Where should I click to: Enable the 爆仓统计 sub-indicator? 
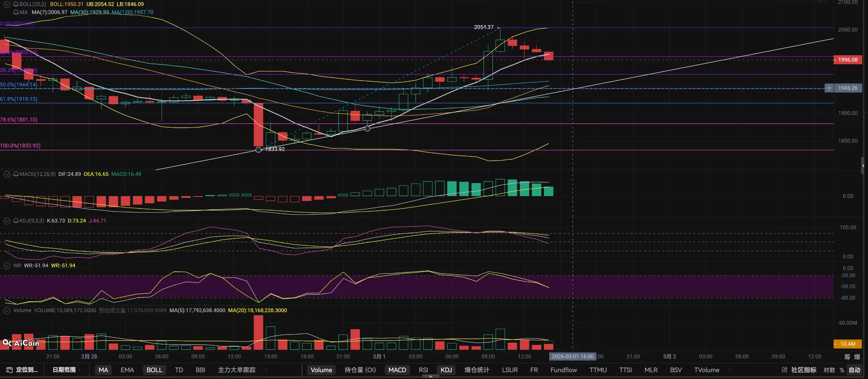click(477, 370)
